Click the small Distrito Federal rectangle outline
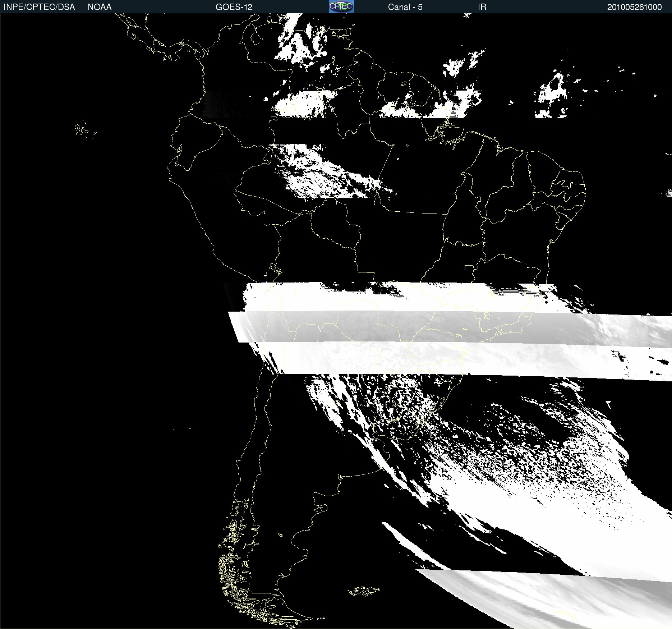672x629 pixels. coord(469,267)
